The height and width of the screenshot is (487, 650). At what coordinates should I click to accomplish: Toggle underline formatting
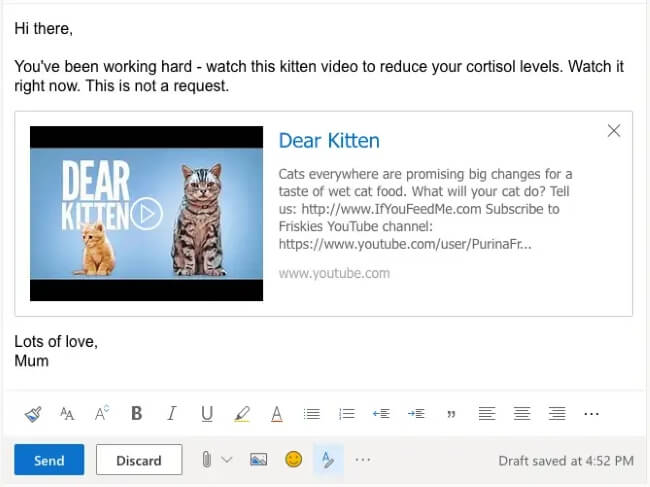point(207,414)
